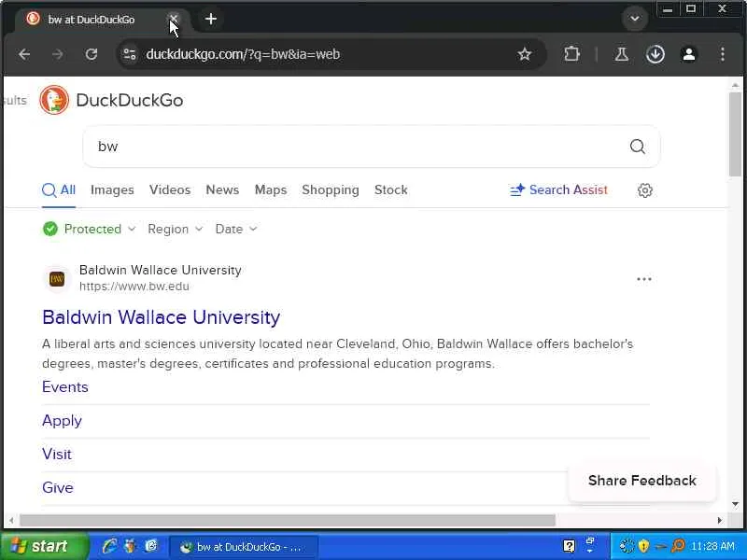Viewport: 747px width, 560px height.
Task: Switch to the Images tab
Action: click(x=112, y=190)
